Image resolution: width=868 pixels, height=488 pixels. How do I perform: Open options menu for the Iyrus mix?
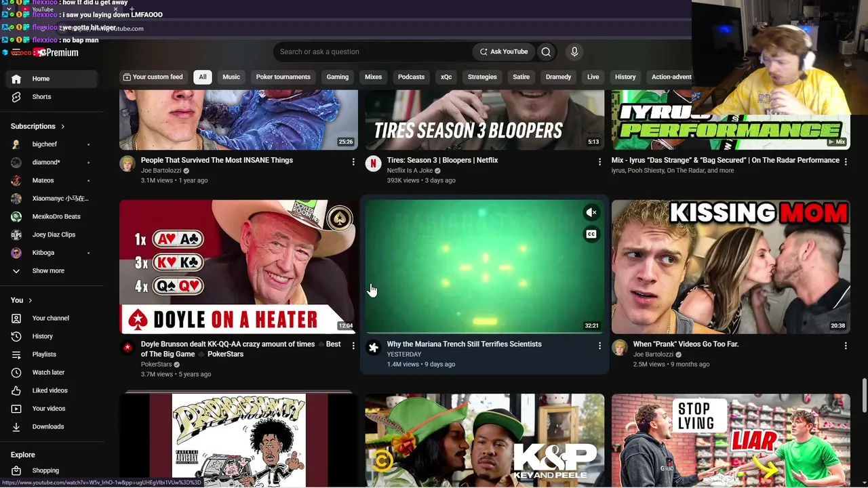pyautogui.click(x=846, y=161)
